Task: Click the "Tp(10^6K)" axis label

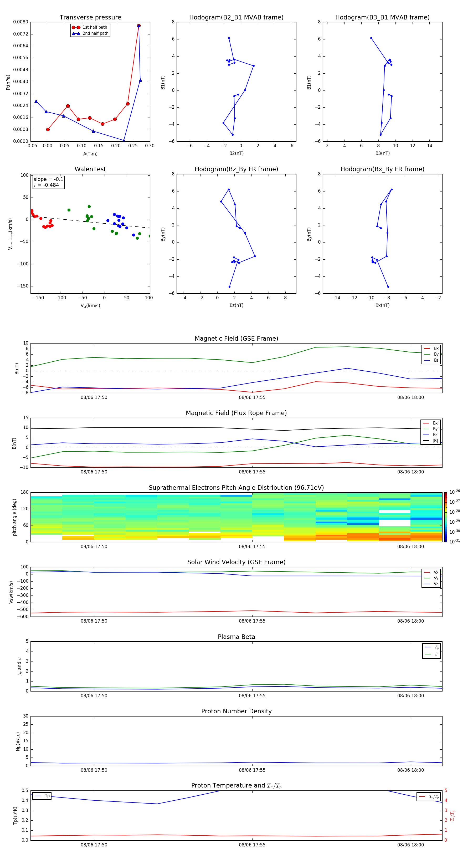Action: (15, 815)
